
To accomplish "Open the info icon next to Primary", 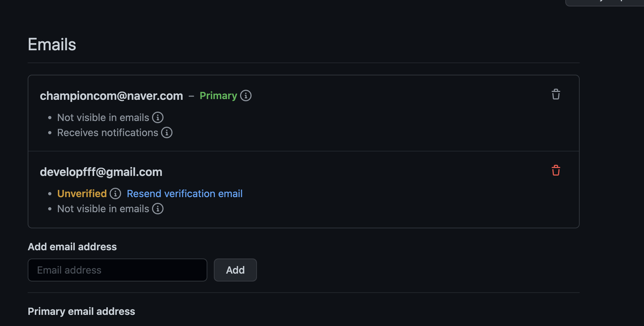I will pos(246,96).
